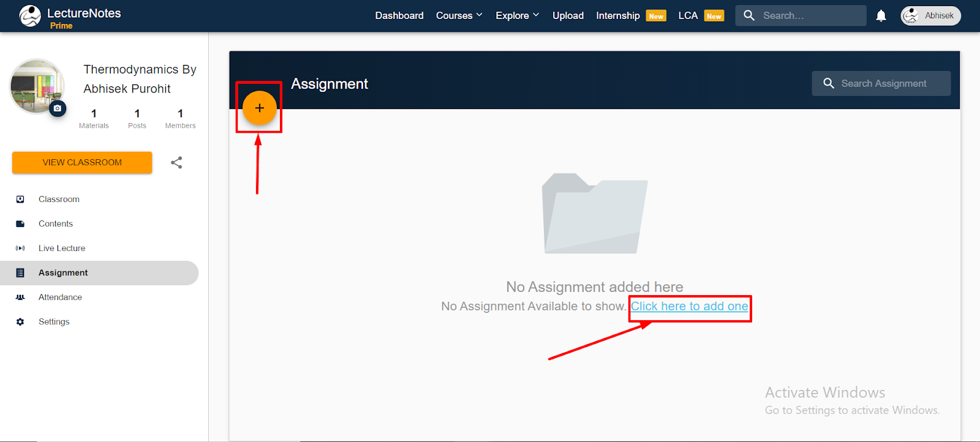The height and width of the screenshot is (442, 980).
Task: Open the Upload page
Action: click(568, 15)
